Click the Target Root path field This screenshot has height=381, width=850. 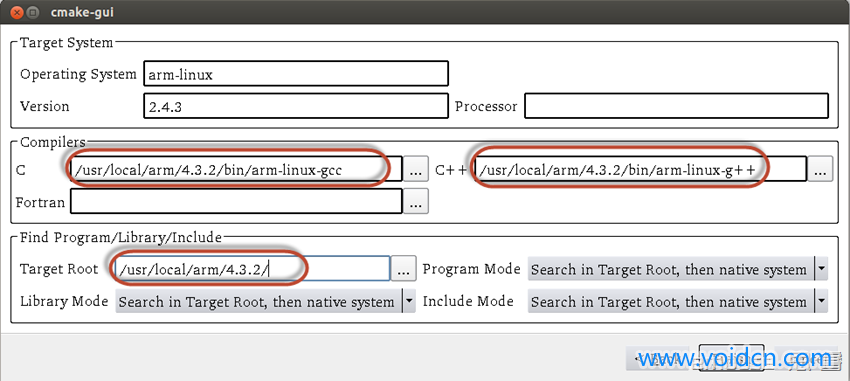click(253, 269)
